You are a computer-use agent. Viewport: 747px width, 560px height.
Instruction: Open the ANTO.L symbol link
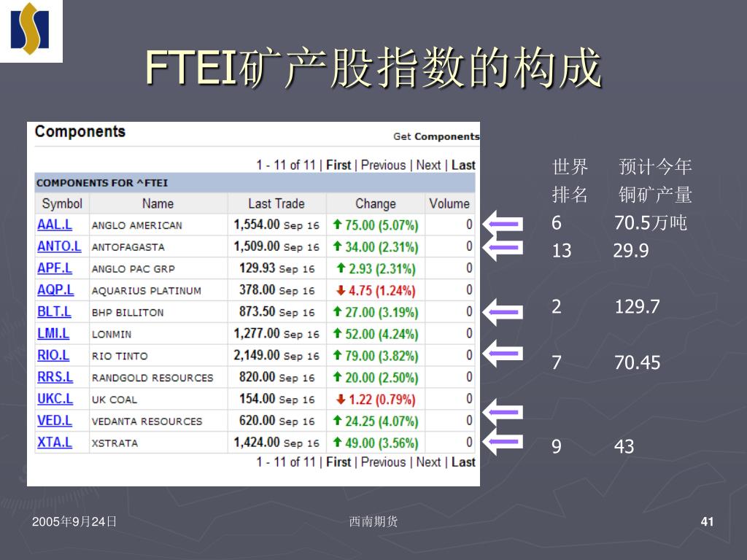click(x=59, y=246)
